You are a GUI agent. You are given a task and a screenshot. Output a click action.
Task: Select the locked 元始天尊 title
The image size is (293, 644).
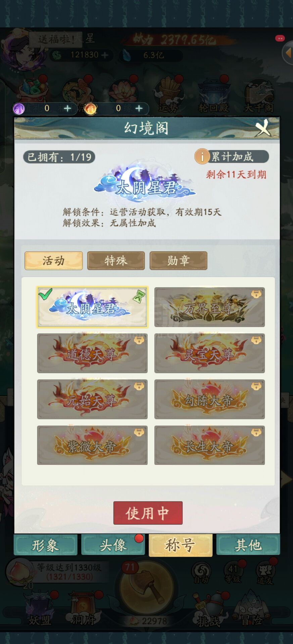pyautogui.click(x=92, y=399)
